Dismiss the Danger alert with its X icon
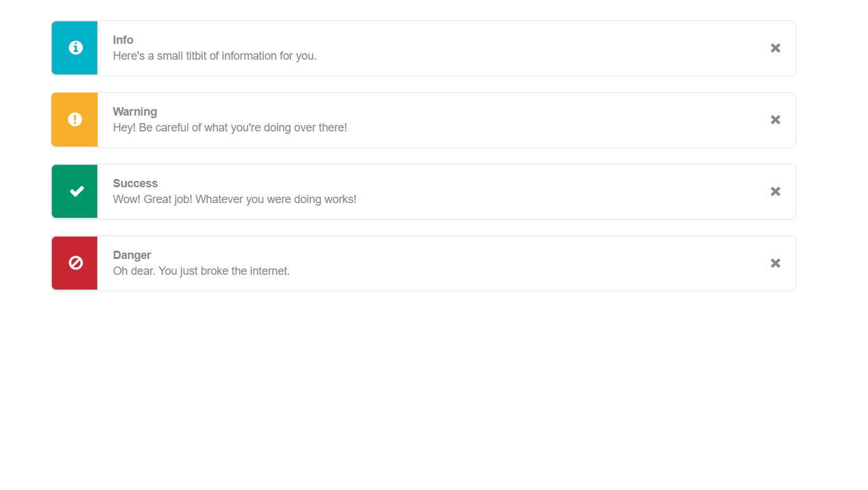The height and width of the screenshot is (490, 868). pyautogui.click(x=775, y=263)
